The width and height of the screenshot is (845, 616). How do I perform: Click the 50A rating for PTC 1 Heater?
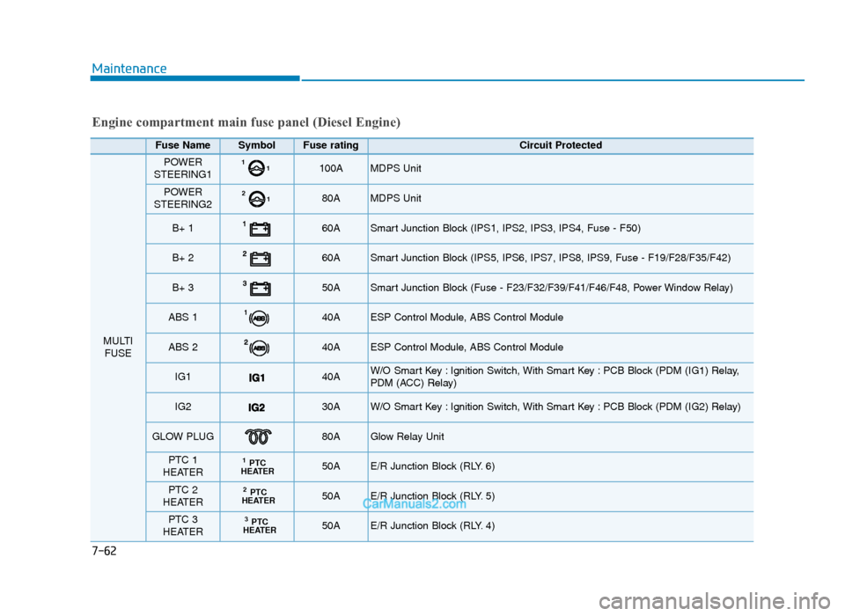(x=331, y=466)
